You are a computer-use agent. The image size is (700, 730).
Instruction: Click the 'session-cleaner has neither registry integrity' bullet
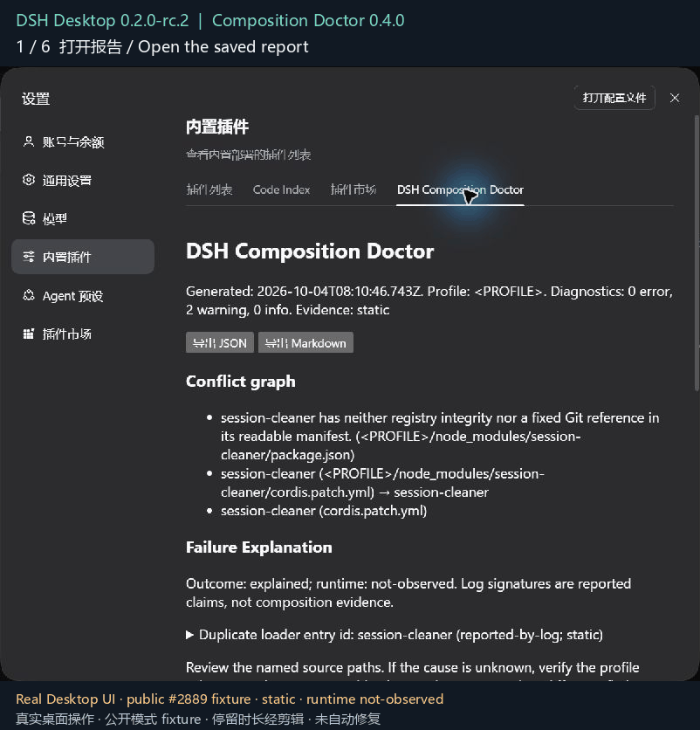tap(440, 437)
